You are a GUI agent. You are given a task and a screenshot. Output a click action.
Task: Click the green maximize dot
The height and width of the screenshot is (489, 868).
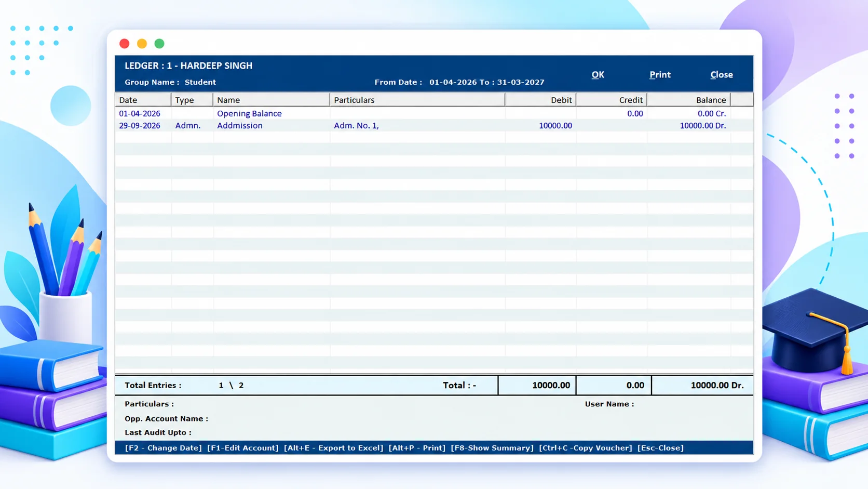[159, 44]
